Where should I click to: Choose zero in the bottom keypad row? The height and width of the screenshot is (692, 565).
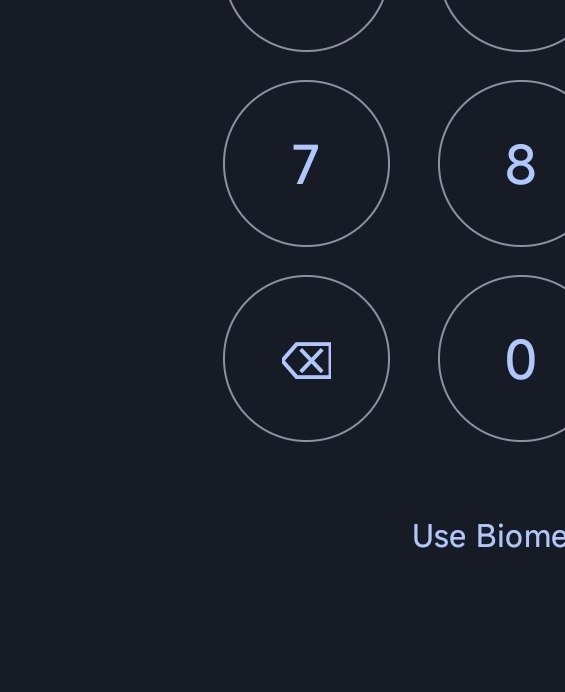502,358
